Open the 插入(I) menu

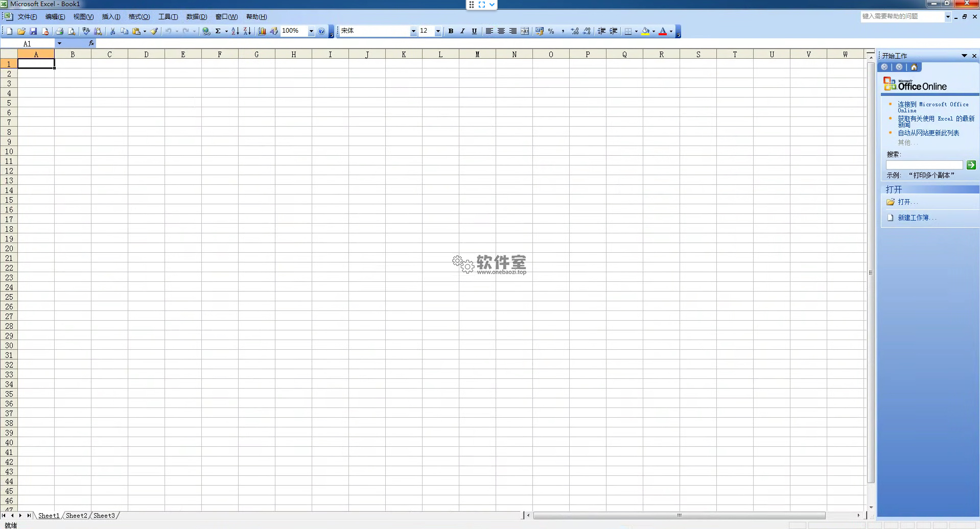tap(111, 17)
